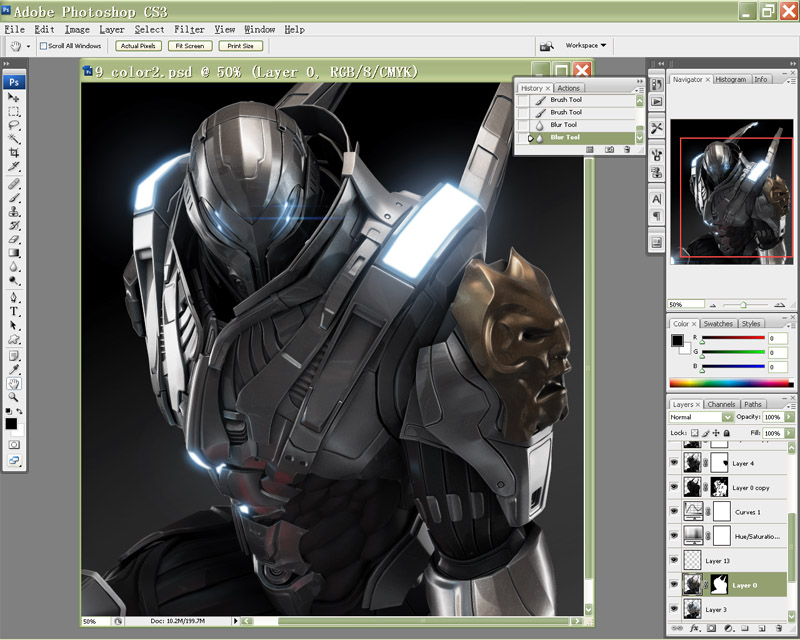Add a layer style via fx icon
The height and width of the screenshot is (640, 800).
click(694, 628)
